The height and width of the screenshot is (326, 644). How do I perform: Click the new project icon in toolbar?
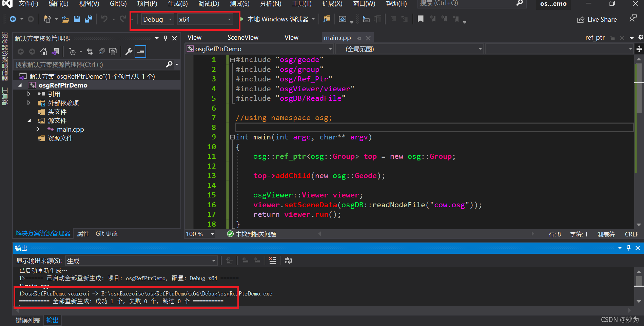47,19
